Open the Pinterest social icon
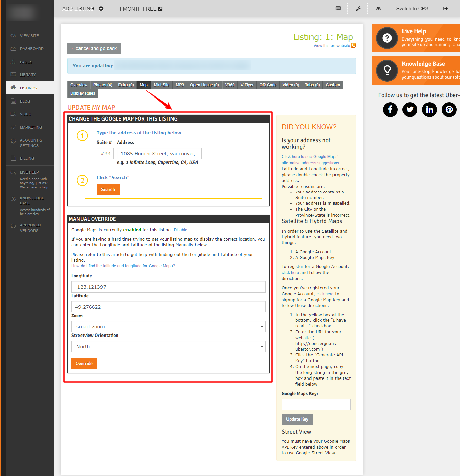460x476 pixels. 449,110
